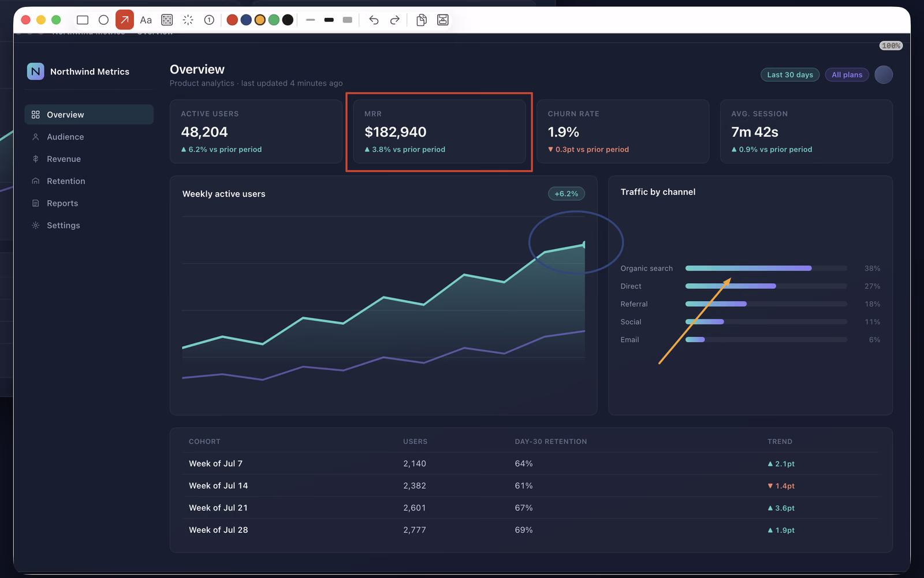Set the thin line stroke width
Image resolution: width=924 pixels, height=578 pixels.
coord(311,20)
